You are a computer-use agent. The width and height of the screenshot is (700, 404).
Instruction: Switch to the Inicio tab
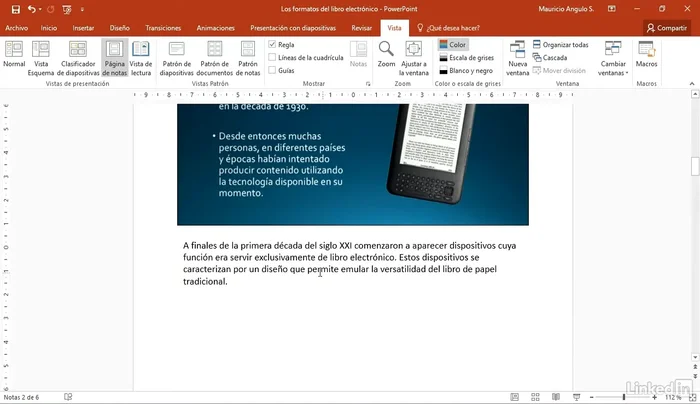pyautogui.click(x=49, y=28)
